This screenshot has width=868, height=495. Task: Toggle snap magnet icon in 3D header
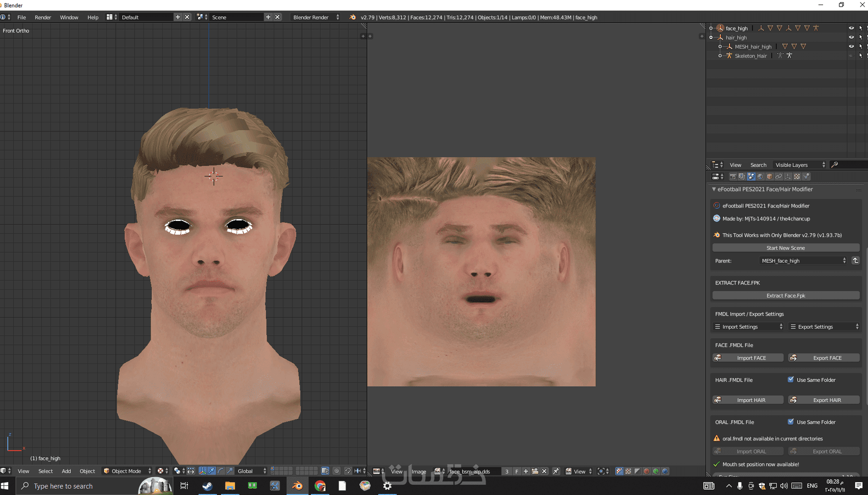point(348,471)
